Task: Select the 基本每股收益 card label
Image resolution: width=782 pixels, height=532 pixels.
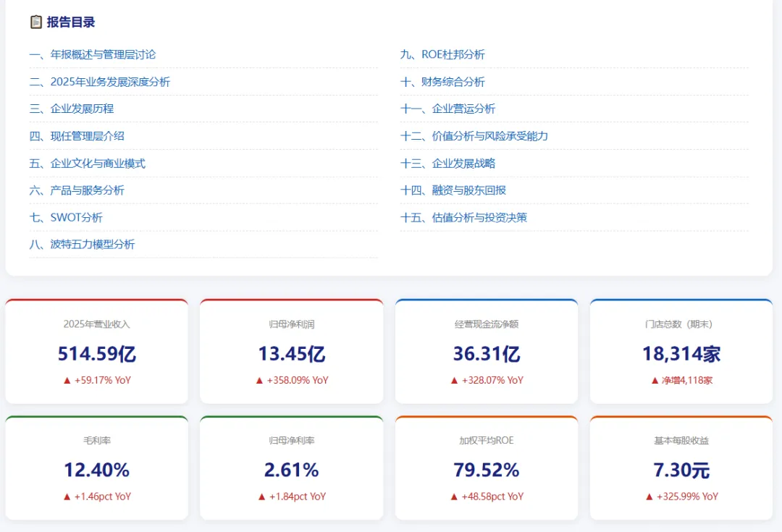Action: coord(681,440)
